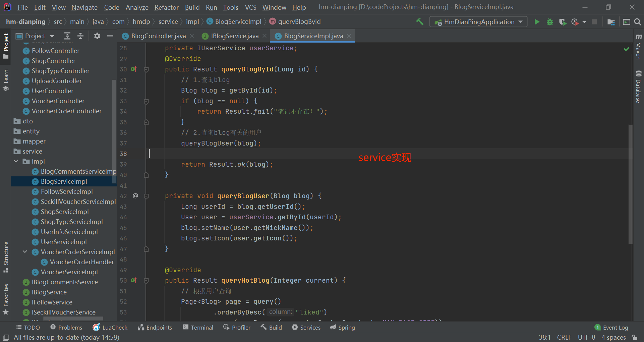Close the BlogServiceImpl.java tab
The image size is (644, 342).
pos(349,36)
